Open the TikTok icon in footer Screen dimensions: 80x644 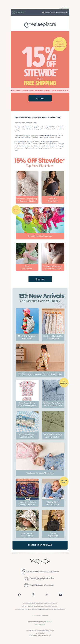(x=47, y=595)
